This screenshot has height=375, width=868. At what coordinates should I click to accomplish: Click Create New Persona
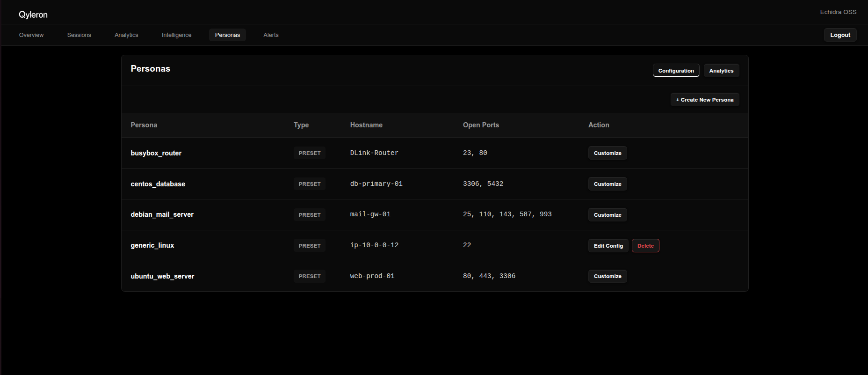(x=705, y=100)
